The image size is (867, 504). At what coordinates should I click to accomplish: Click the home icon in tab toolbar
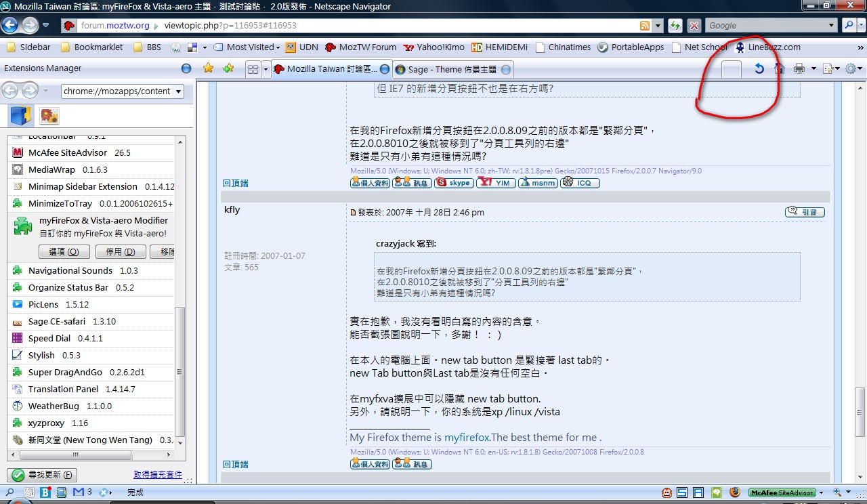780,68
